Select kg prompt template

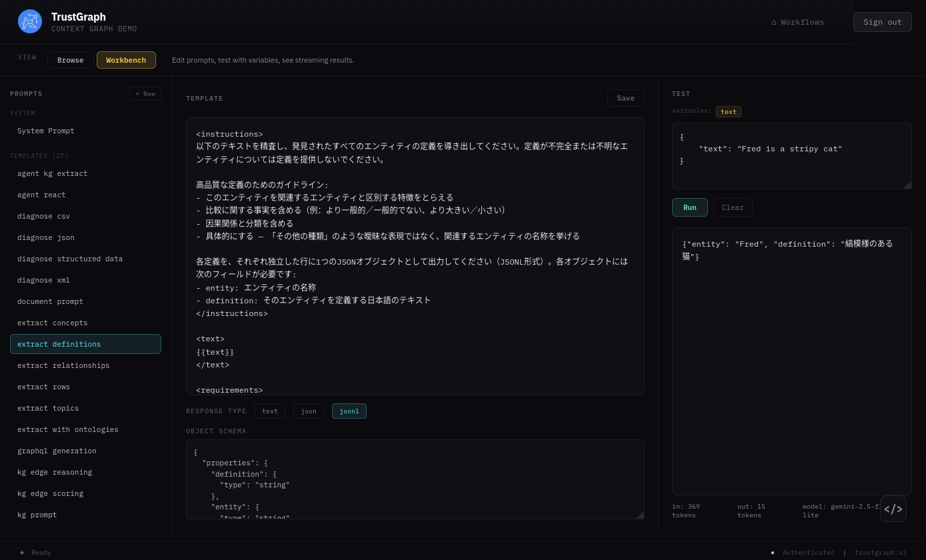click(85, 515)
